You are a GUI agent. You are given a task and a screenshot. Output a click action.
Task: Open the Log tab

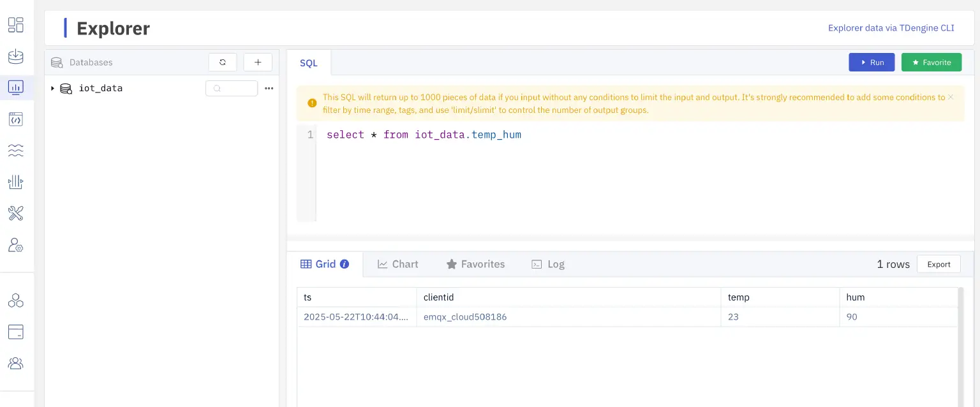pyautogui.click(x=548, y=264)
